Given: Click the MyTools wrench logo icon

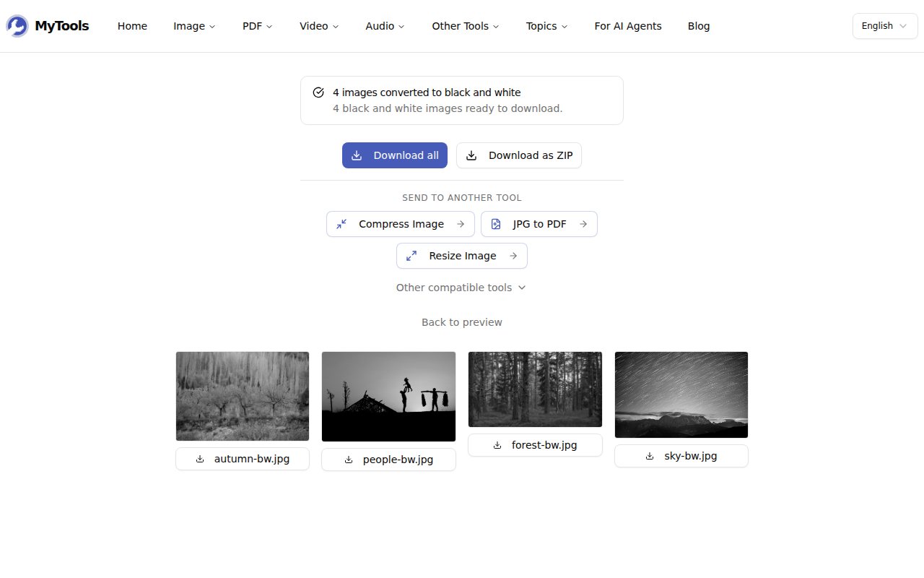Looking at the screenshot, I should pos(17,26).
